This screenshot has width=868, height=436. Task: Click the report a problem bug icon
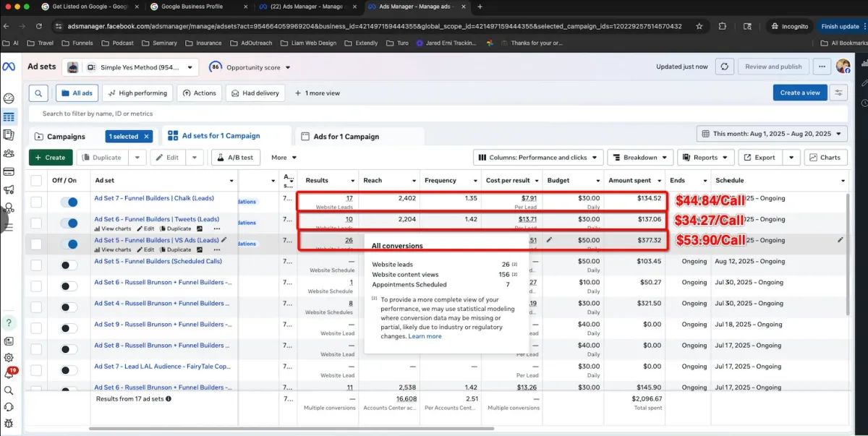click(9, 423)
